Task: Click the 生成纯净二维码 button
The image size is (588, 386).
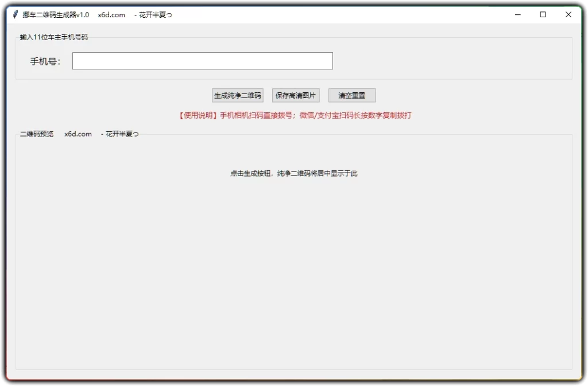Action: click(x=237, y=95)
